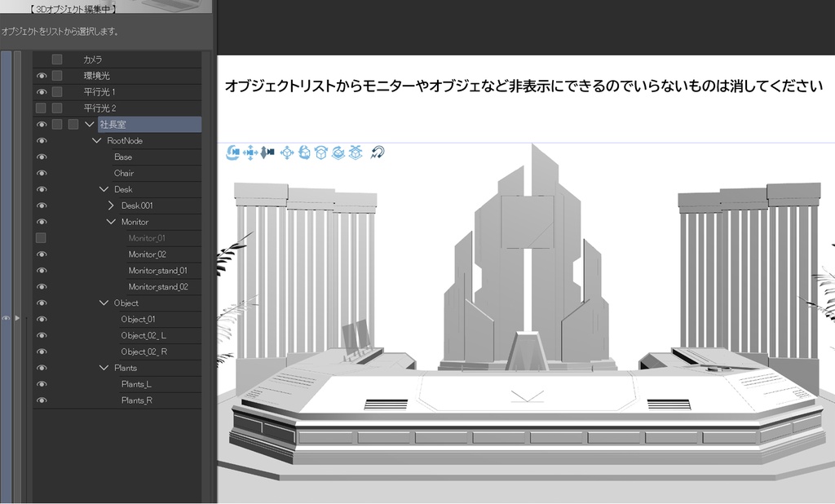Collapse the RootNode tree item
The height and width of the screenshot is (504, 835).
pos(96,140)
